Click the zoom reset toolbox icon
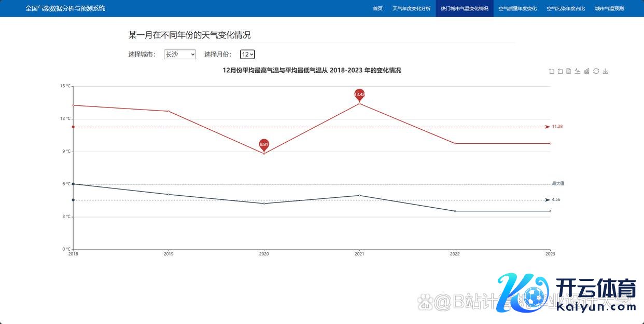 [560, 71]
